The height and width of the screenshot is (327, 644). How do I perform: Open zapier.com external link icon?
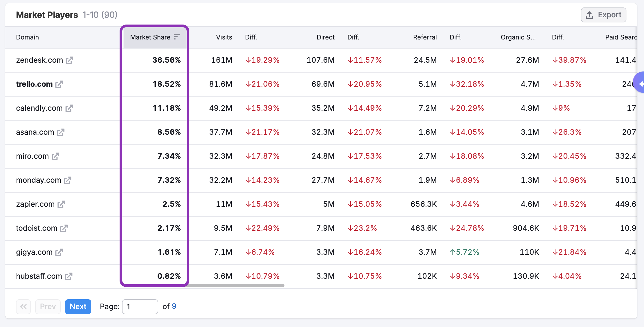coord(61,204)
